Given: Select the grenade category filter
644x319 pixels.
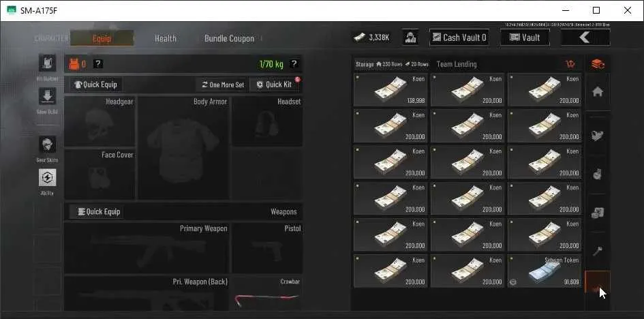Looking at the screenshot, I should [598, 174].
